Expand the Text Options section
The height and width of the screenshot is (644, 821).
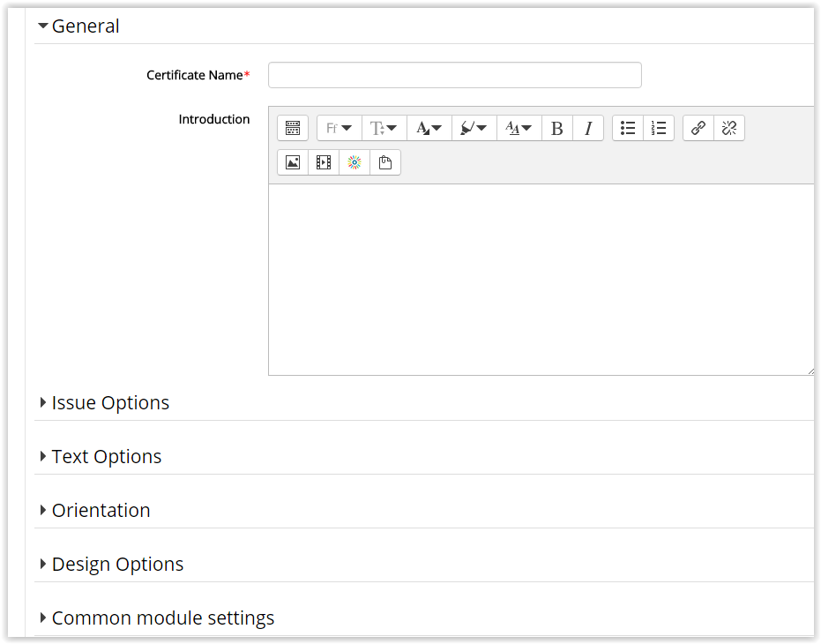coord(101,456)
